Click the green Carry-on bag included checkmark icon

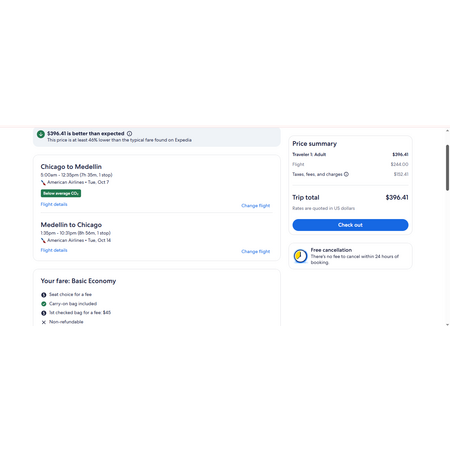(x=44, y=304)
